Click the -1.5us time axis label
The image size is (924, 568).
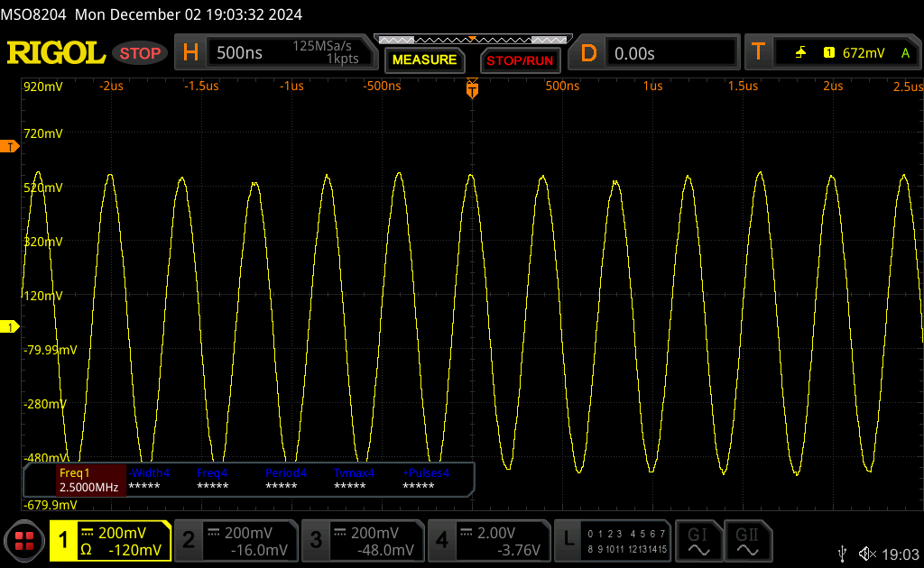pos(201,86)
